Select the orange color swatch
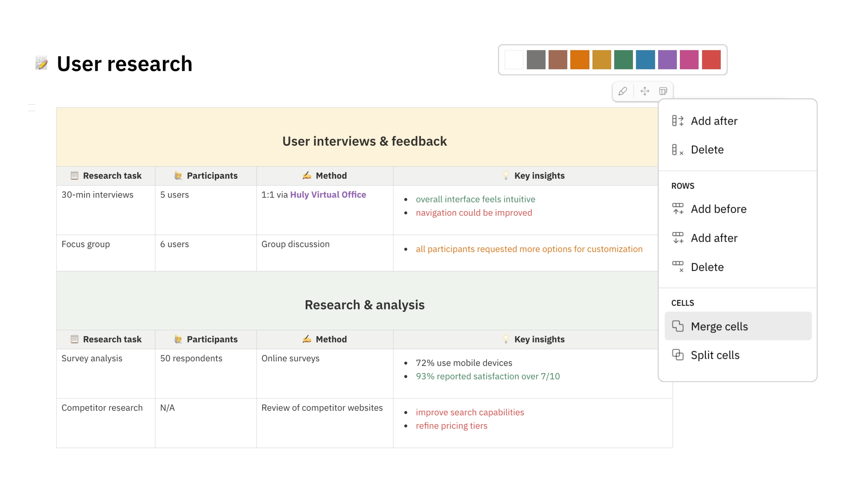This screenshot has width=845, height=504. click(580, 60)
